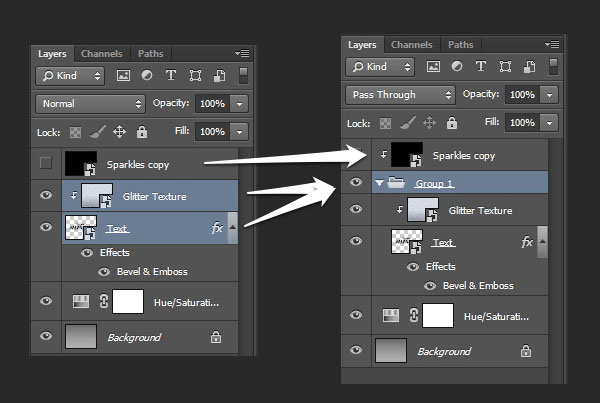Collapse Text layer effects, left panel
600x403 pixels.
click(232, 227)
